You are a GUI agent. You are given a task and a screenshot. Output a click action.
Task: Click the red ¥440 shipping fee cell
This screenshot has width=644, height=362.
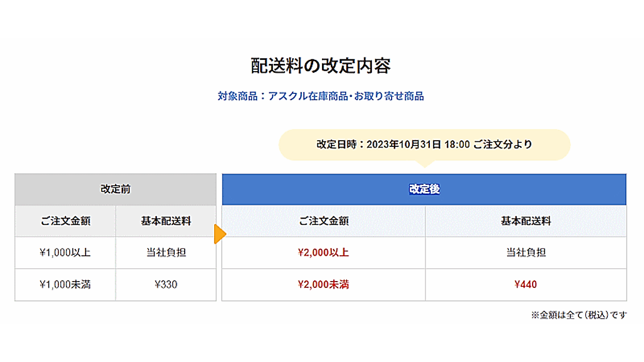(526, 285)
